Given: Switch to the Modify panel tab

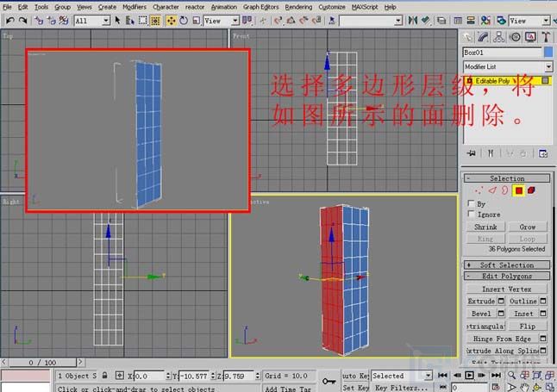Looking at the screenshot, I should tap(483, 37).
